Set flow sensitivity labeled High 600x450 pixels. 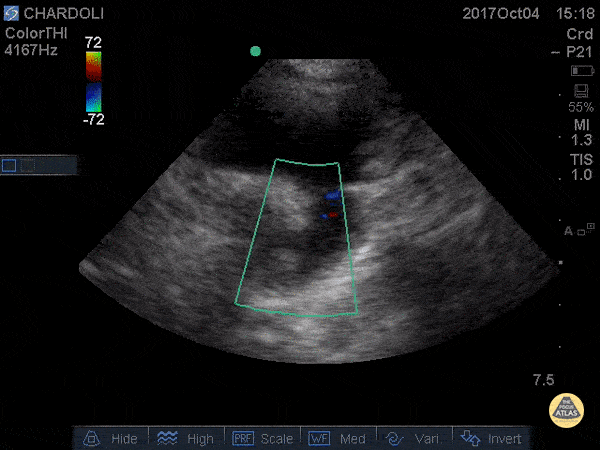(185, 438)
